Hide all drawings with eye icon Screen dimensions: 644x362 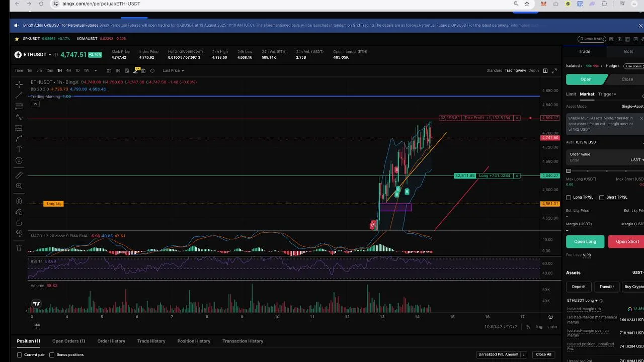pos(19,233)
